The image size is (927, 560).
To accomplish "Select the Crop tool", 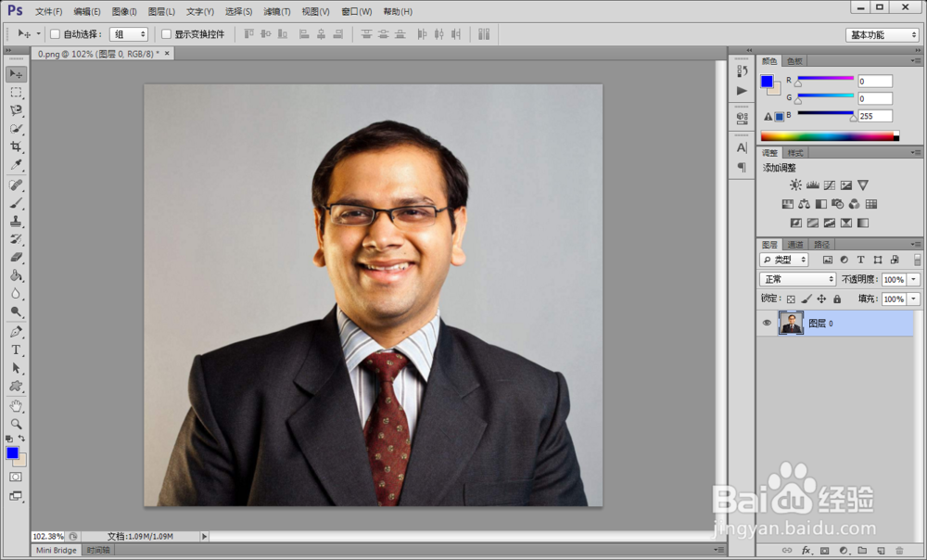I will (x=16, y=146).
